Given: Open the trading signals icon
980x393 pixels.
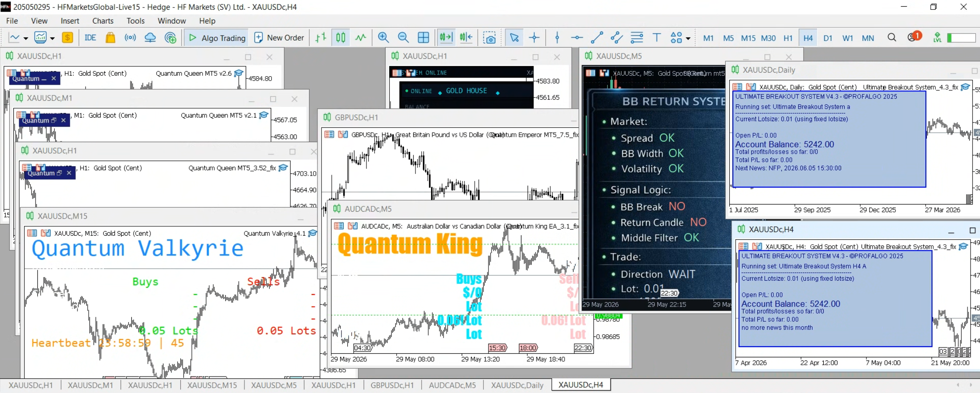Looking at the screenshot, I should (x=130, y=38).
